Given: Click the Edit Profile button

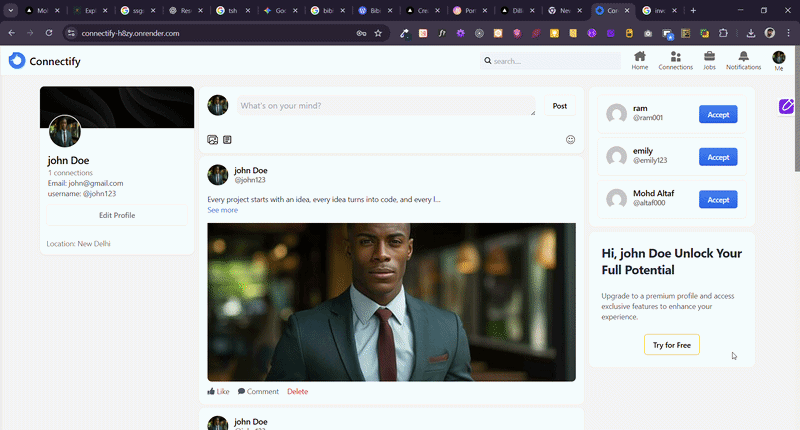Looking at the screenshot, I should (117, 215).
